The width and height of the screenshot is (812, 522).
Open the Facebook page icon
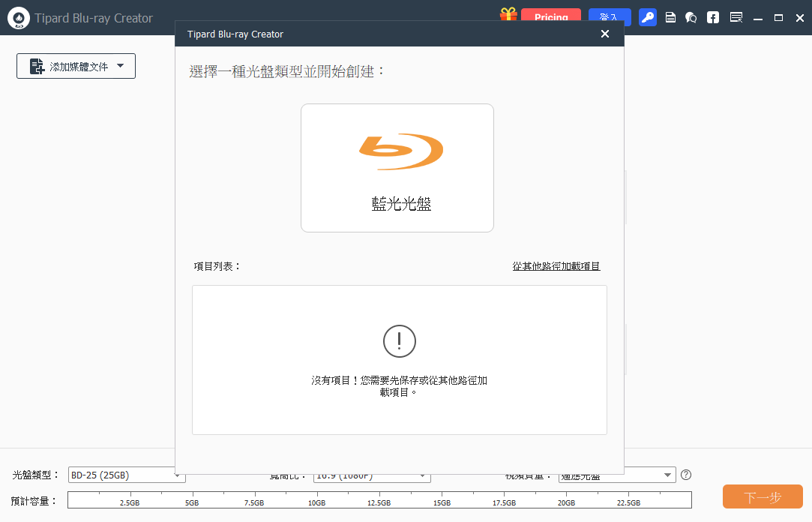pos(713,17)
